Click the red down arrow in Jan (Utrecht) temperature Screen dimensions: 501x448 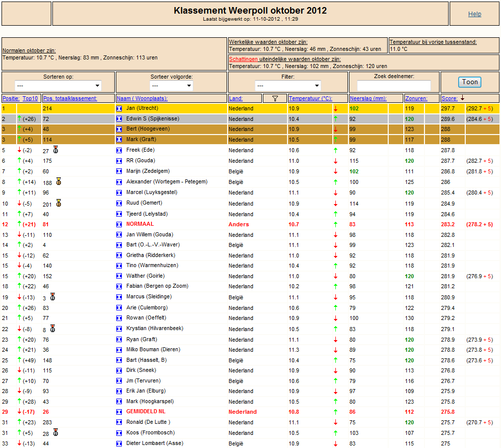pyautogui.click(x=335, y=109)
